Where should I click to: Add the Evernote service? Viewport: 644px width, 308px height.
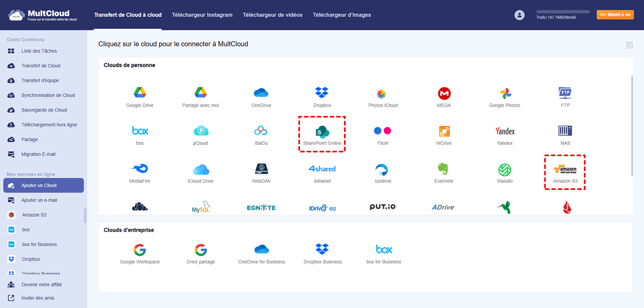coord(444,173)
